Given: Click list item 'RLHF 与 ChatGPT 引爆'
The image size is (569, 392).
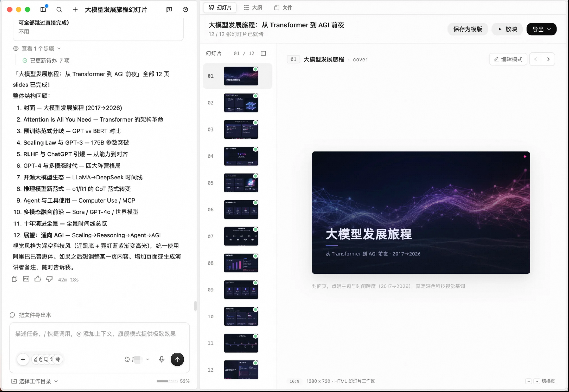Looking at the screenshot, I should pyautogui.click(x=54, y=154).
